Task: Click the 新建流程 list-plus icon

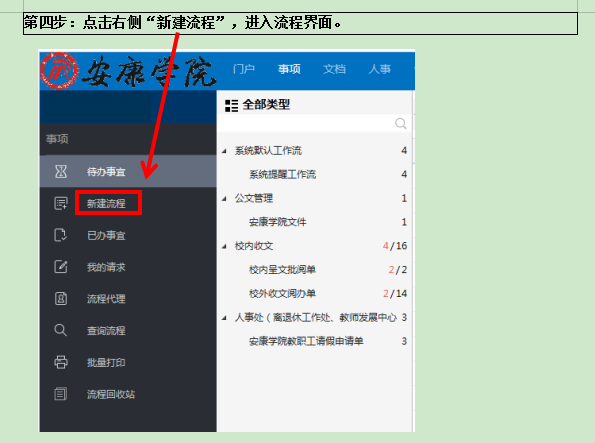Action: click(61, 203)
